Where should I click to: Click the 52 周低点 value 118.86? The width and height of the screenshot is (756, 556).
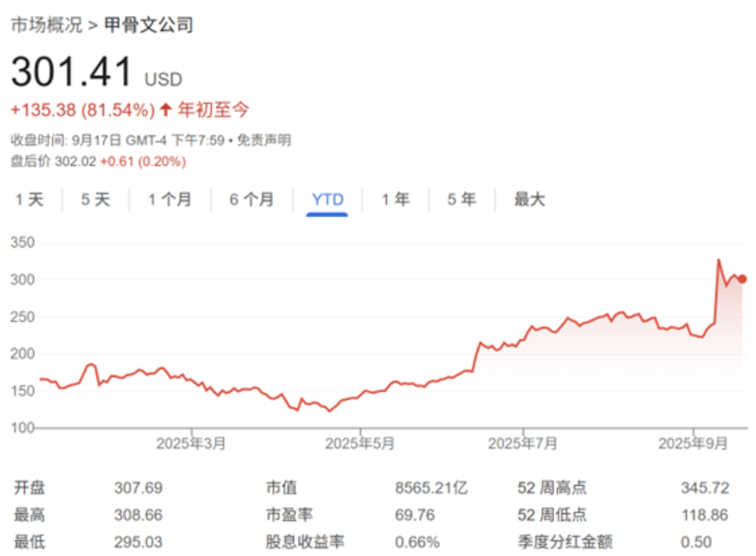[x=705, y=515]
